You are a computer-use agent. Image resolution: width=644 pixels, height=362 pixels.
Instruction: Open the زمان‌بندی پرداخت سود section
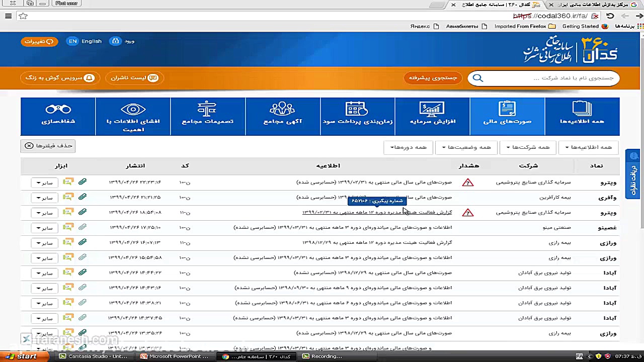click(x=357, y=116)
